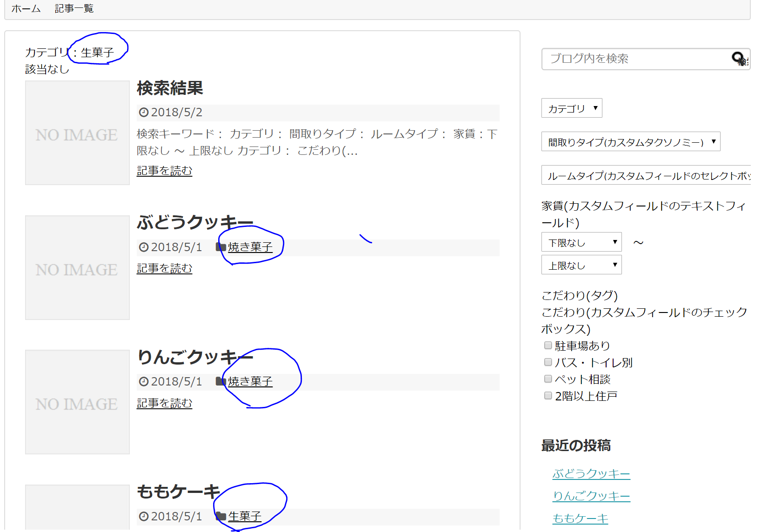768x532 pixels.
Task: Open the ルームタイプ select box
Action: coord(646,175)
